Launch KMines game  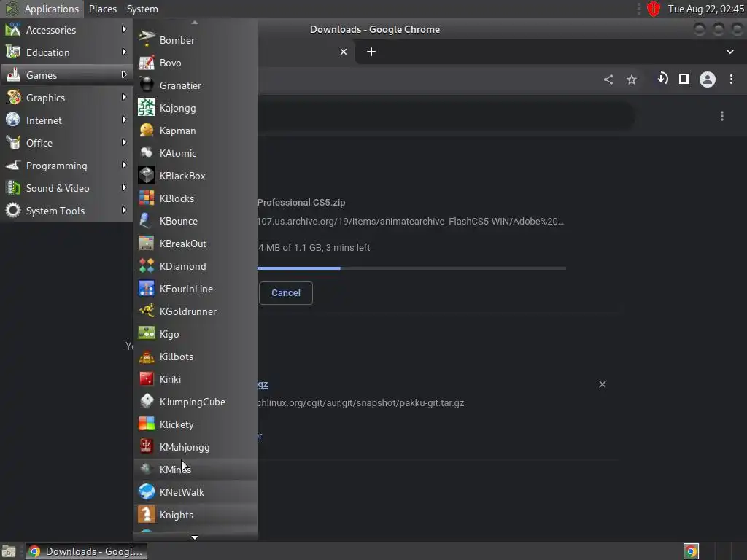point(196,470)
